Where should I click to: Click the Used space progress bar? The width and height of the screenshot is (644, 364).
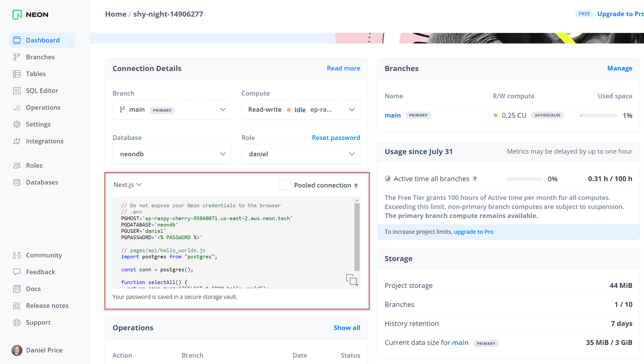tap(599, 115)
